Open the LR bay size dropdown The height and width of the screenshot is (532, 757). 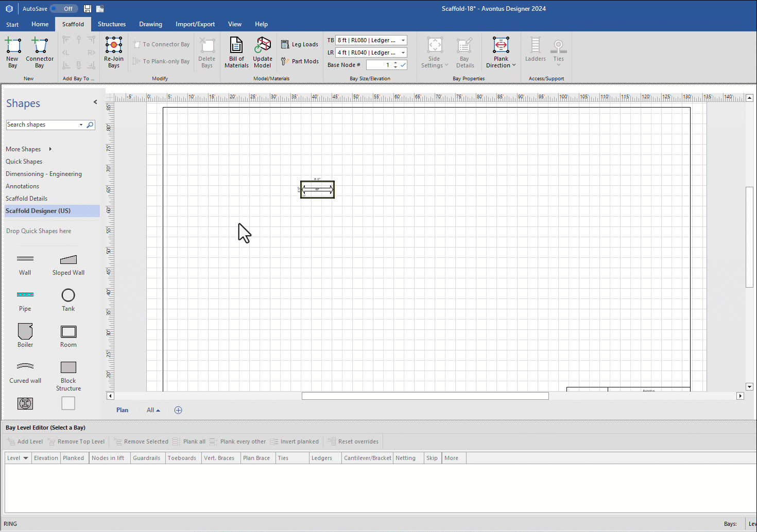click(403, 52)
